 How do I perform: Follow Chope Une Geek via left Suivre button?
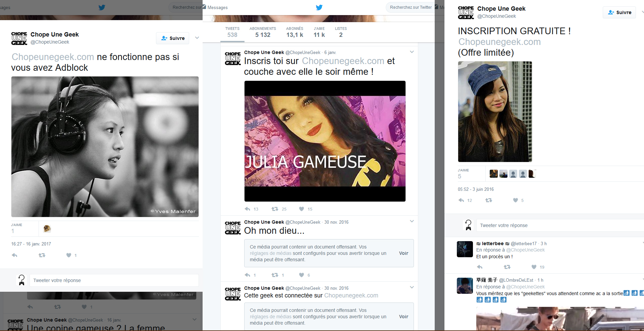[x=173, y=38]
